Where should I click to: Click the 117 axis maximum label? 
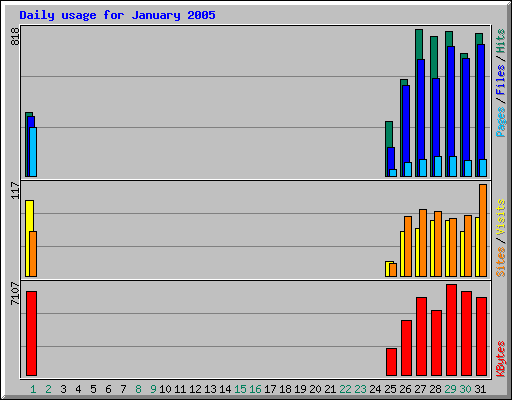coord(15,190)
